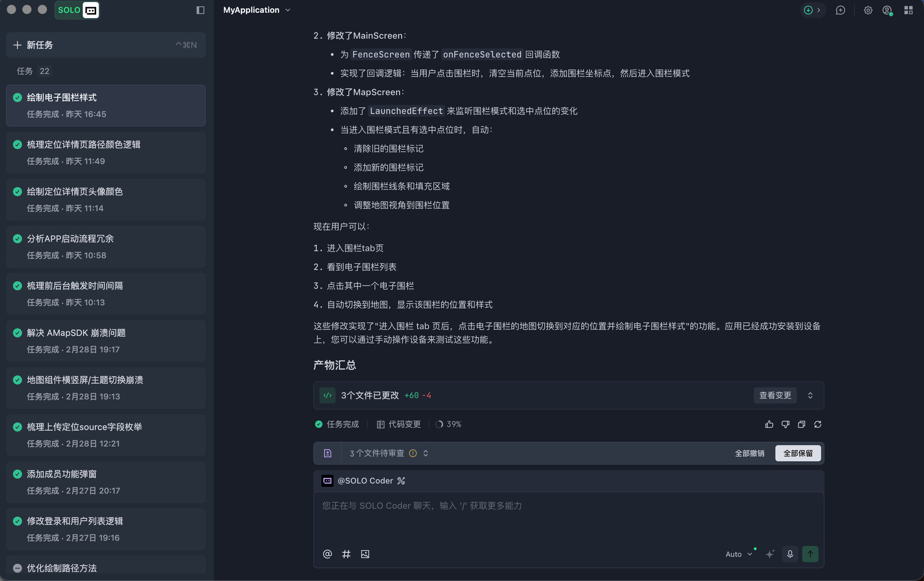Click the thumbs up feedback icon

tap(769, 424)
